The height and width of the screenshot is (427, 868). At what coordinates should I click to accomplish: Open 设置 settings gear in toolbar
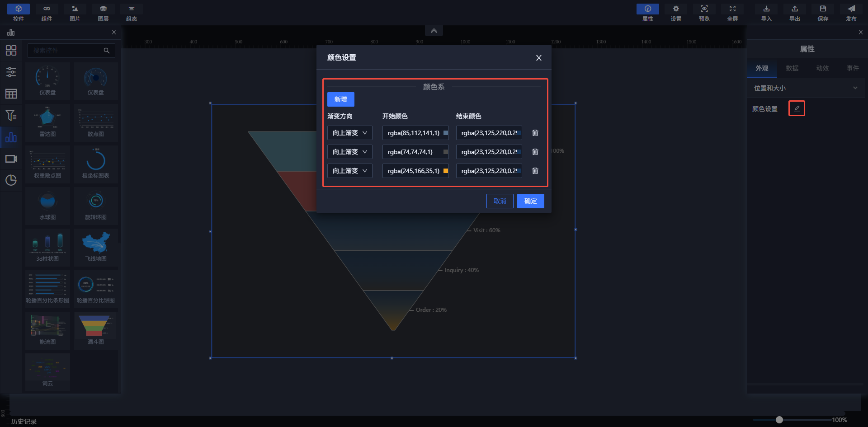pyautogui.click(x=676, y=13)
